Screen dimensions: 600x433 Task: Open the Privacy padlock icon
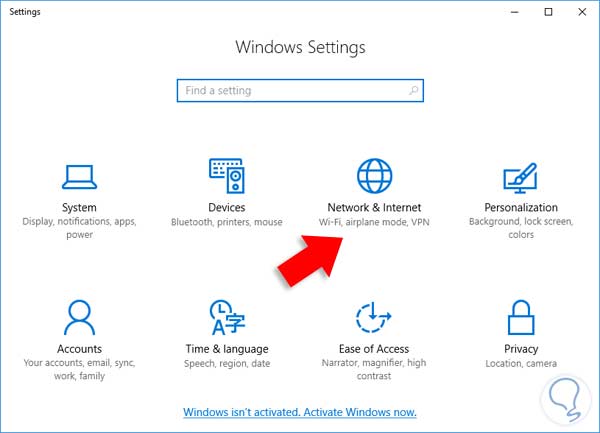click(521, 317)
